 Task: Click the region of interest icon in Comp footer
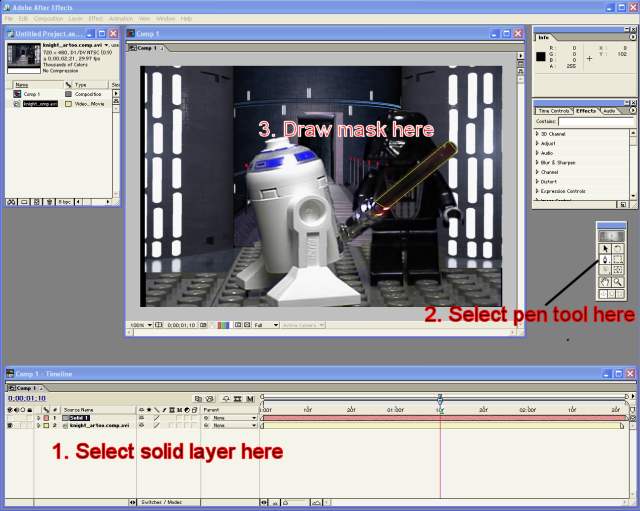point(238,325)
